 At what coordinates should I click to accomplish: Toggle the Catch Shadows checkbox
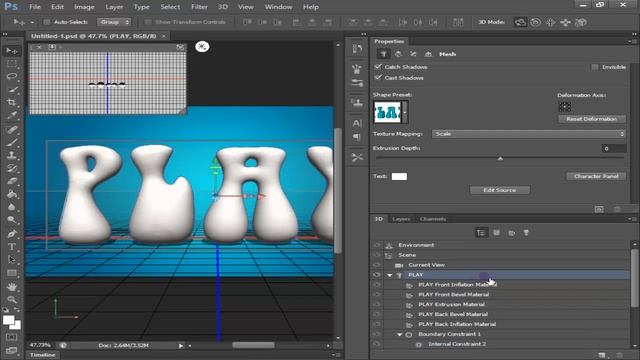point(378,67)
